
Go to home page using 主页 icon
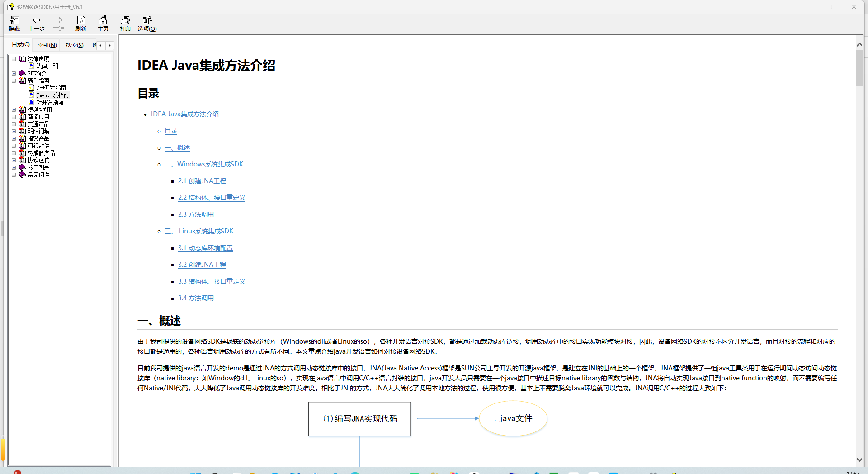pyautogui.click(x=103, y=23)
